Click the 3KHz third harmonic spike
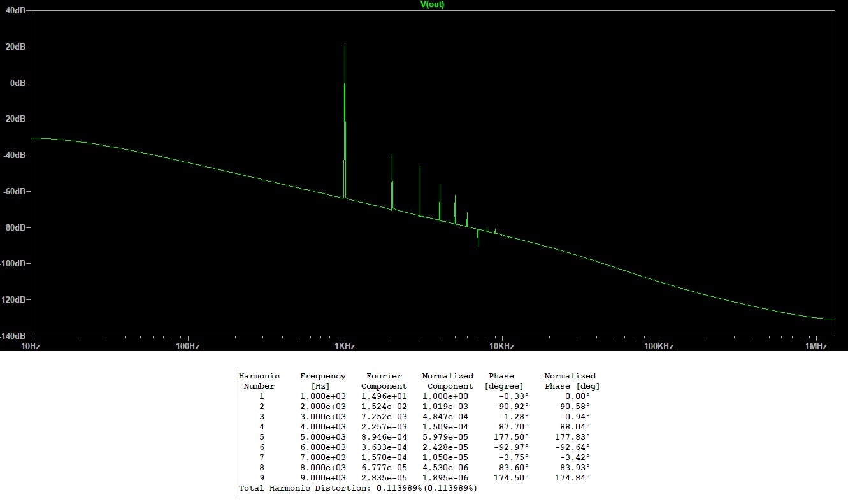This screenshot has width=848, height=504. [420, 191]
